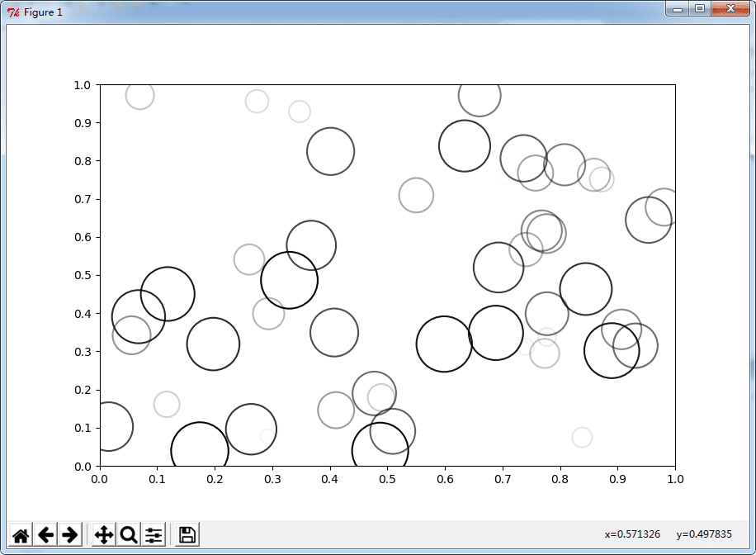Click the y-axis tick label 0.7
This screenshot has height=555, width=756.
coord(83,199)
